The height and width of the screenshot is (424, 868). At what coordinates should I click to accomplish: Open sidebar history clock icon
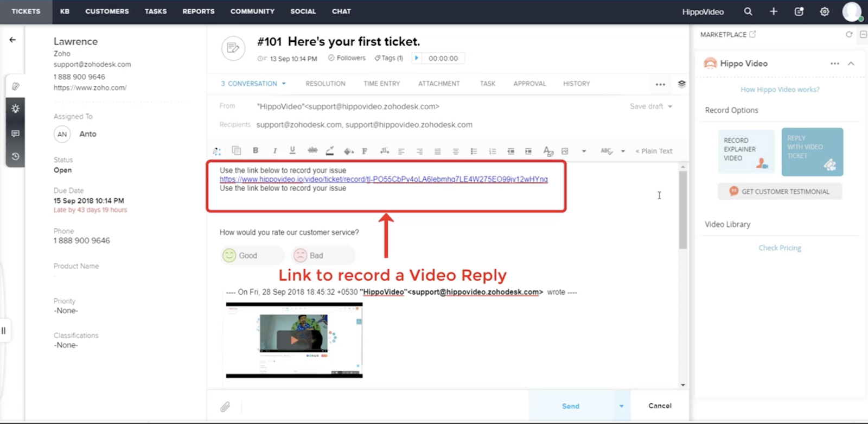15,156
